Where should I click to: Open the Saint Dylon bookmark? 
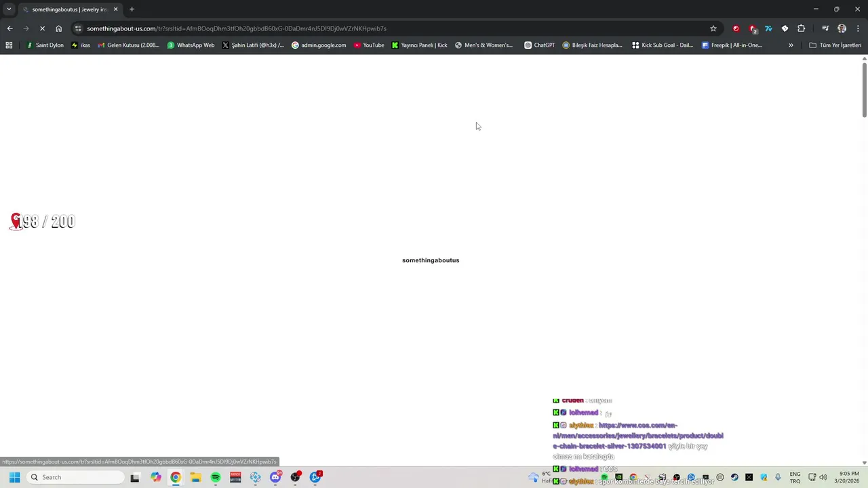click(45, 45)
